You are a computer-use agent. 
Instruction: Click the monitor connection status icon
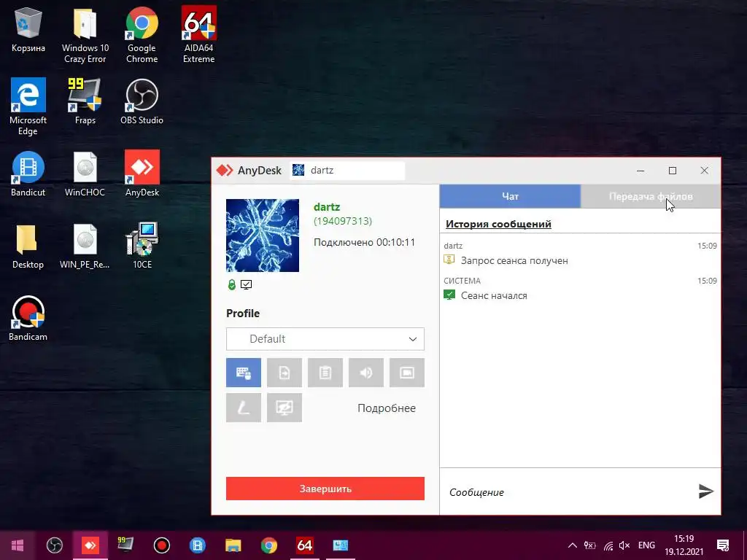247,285
